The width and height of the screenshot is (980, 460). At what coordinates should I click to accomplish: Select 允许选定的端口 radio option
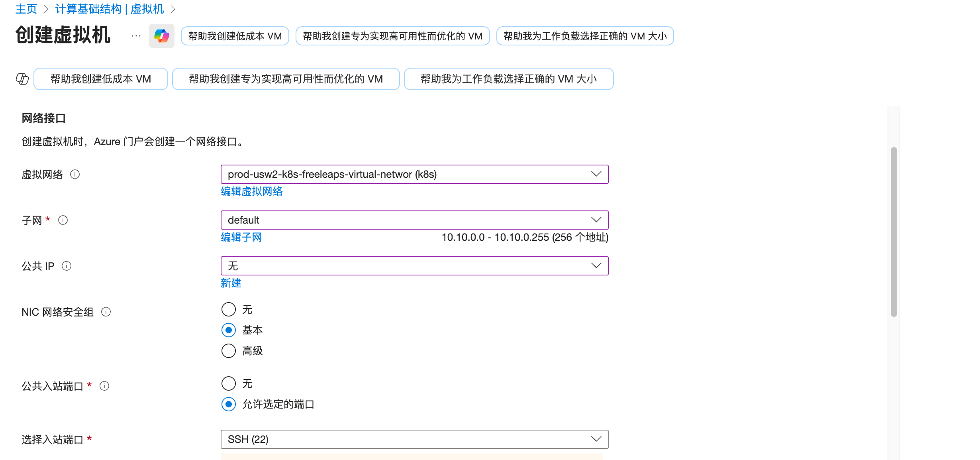pyautogui.click(x=229, y=405)
